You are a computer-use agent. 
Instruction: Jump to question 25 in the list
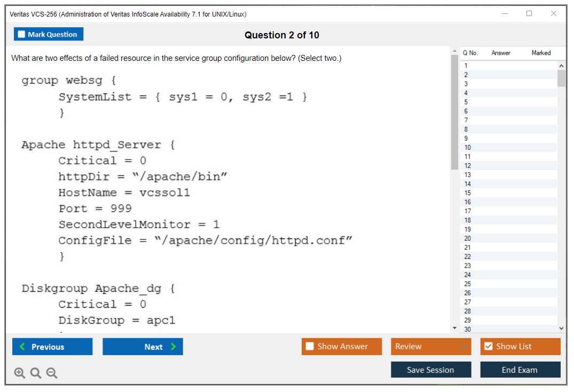click(x=468, y=284)
